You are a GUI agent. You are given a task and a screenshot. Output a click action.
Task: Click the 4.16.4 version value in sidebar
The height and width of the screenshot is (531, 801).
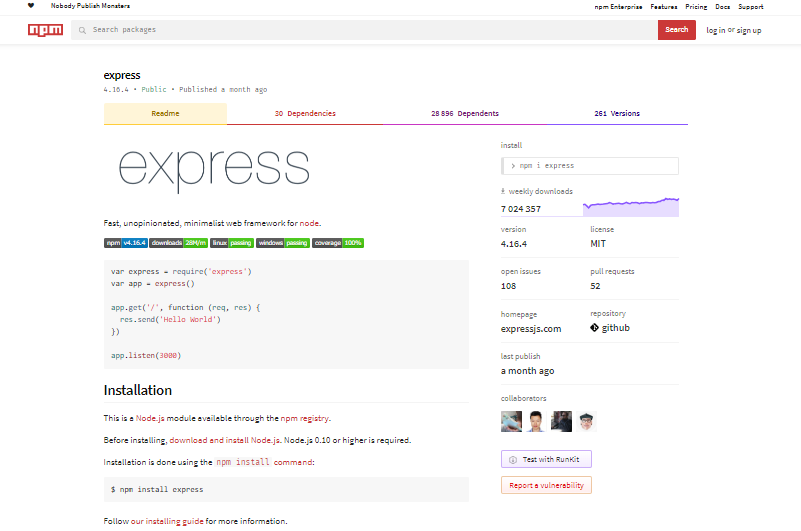click(x=513, y=244)
